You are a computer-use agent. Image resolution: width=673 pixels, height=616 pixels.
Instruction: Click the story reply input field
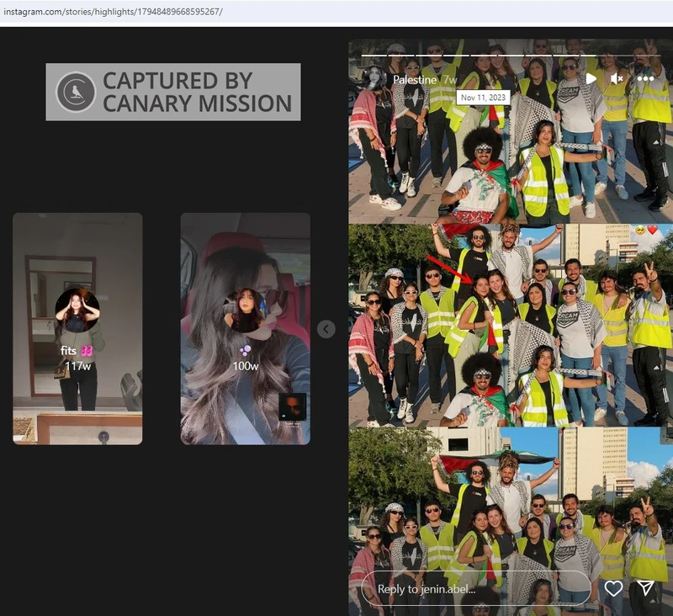pos(475,588)
